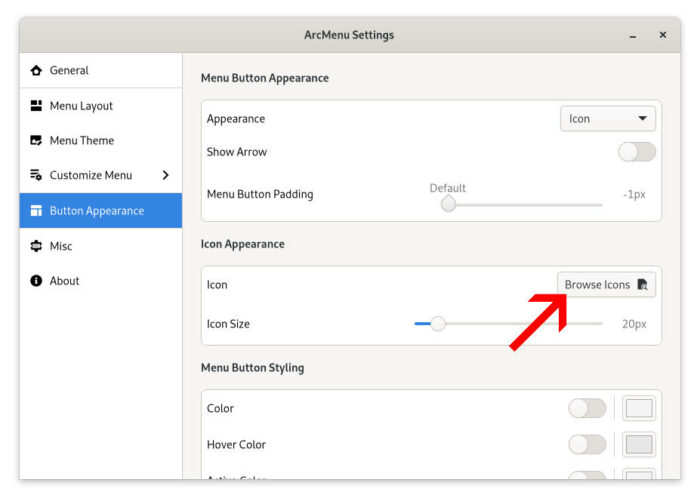The height and width of the screenshot is (501, 700).
Task: Click the Icon Size slider handle
Action: pyautogui.click(x=438, y=324)
